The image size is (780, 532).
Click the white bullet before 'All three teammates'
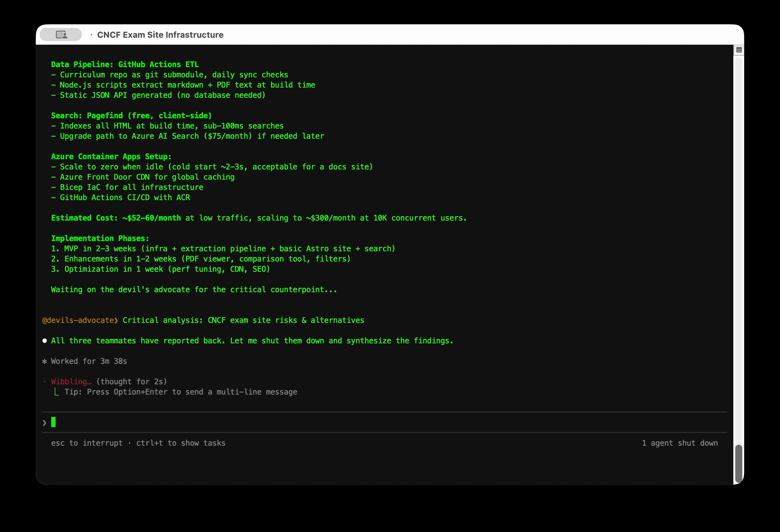44,341
